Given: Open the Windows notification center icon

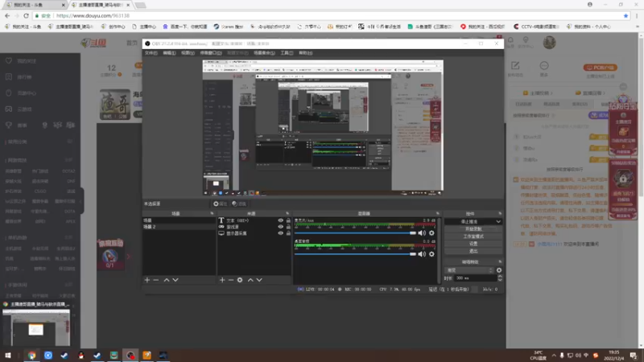Looking at the screenshot, I should pos(634,356).
